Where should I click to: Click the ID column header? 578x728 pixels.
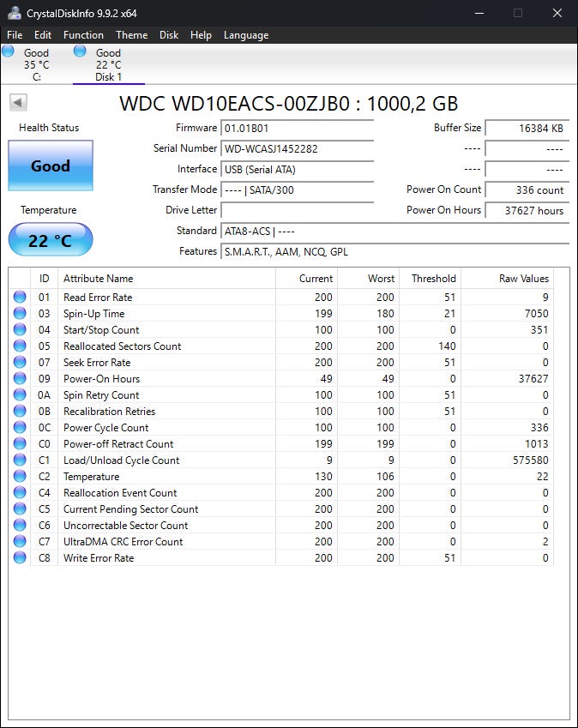pos(44,279)
